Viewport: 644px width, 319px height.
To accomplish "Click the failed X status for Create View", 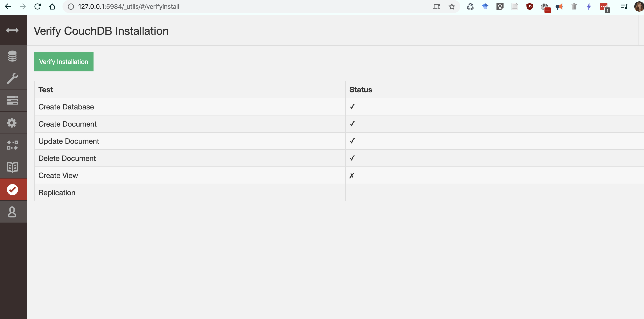I will pos(351,176).
